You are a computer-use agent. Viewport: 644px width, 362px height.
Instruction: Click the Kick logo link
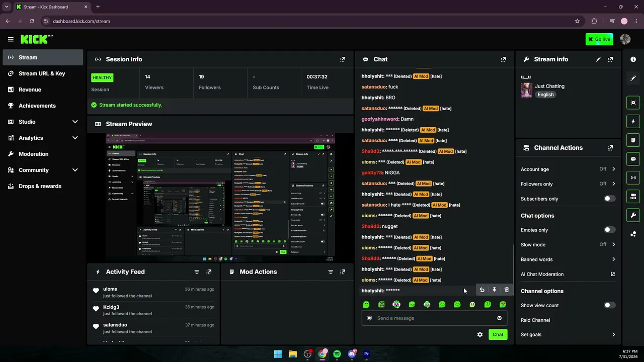[x=37, y=39]
